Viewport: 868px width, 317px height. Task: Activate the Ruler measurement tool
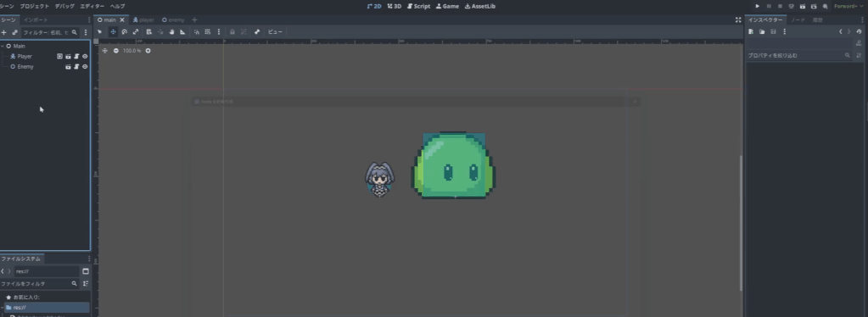(x=182, y=31)
